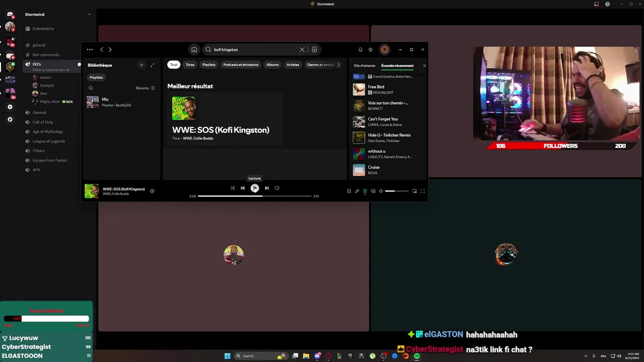Search within Bibliothèque magnifier icon
Viewport: 644px width, 362px height.
91,88
